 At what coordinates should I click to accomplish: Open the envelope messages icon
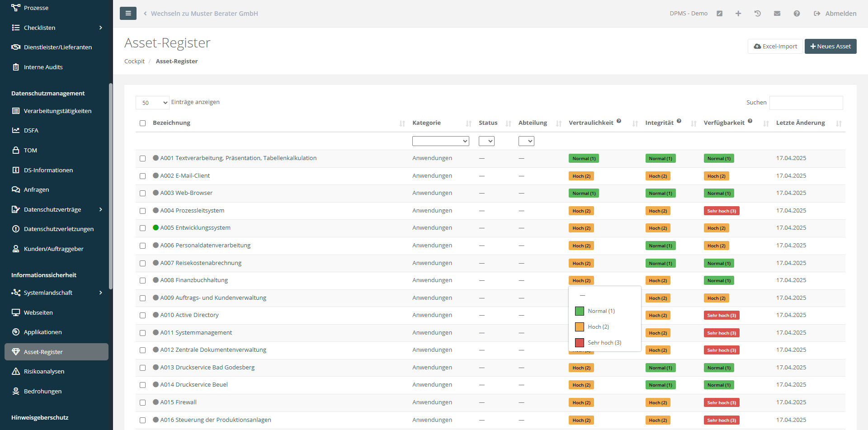click(x=777, y=14)
